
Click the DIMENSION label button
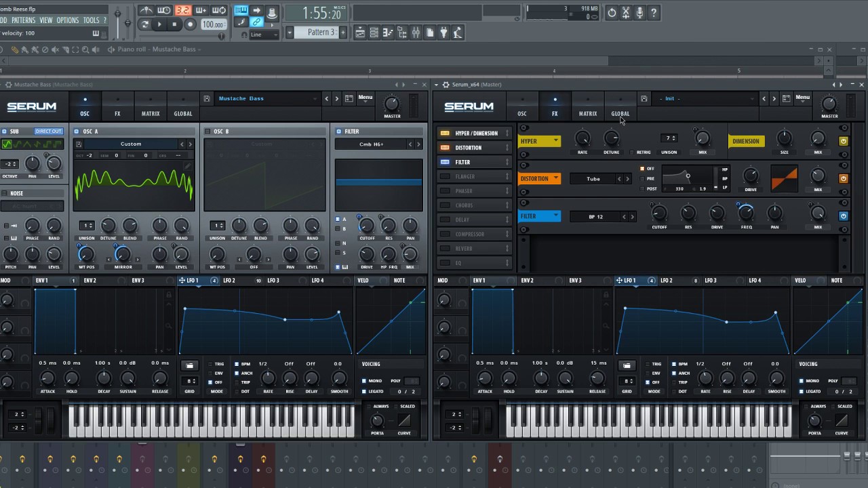[x=746, y=141]
